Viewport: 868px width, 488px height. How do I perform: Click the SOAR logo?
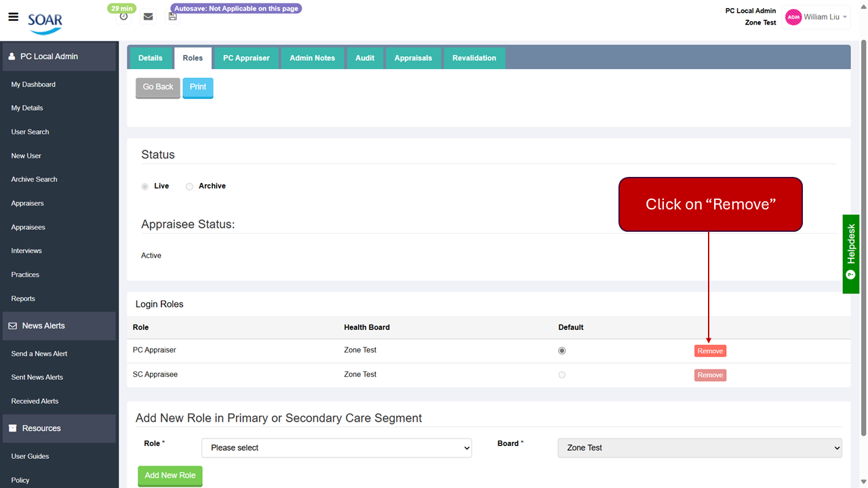(45, 24)
